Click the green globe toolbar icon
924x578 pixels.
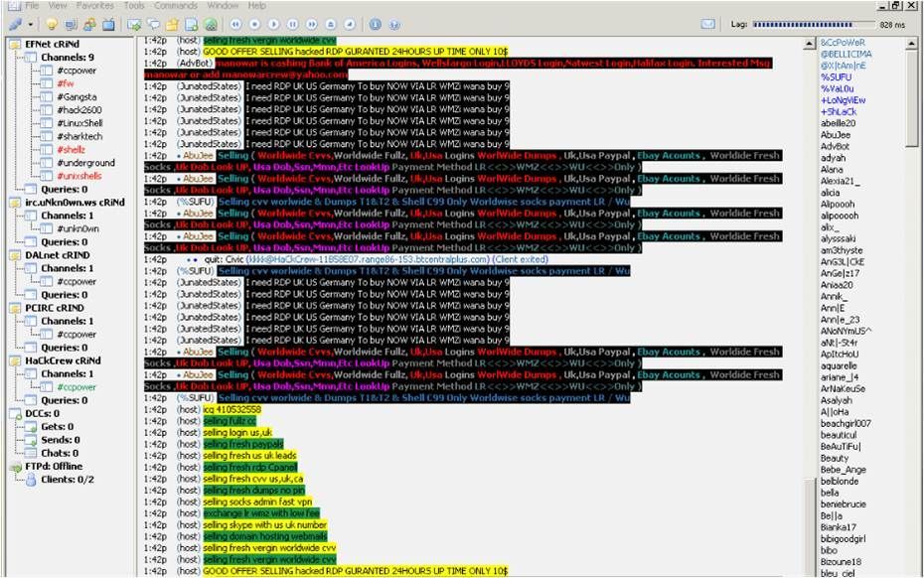(x=211, y=24)
